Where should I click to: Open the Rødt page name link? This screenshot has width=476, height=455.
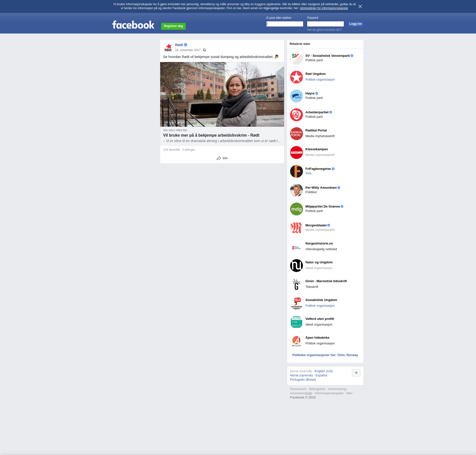point(179,45)
